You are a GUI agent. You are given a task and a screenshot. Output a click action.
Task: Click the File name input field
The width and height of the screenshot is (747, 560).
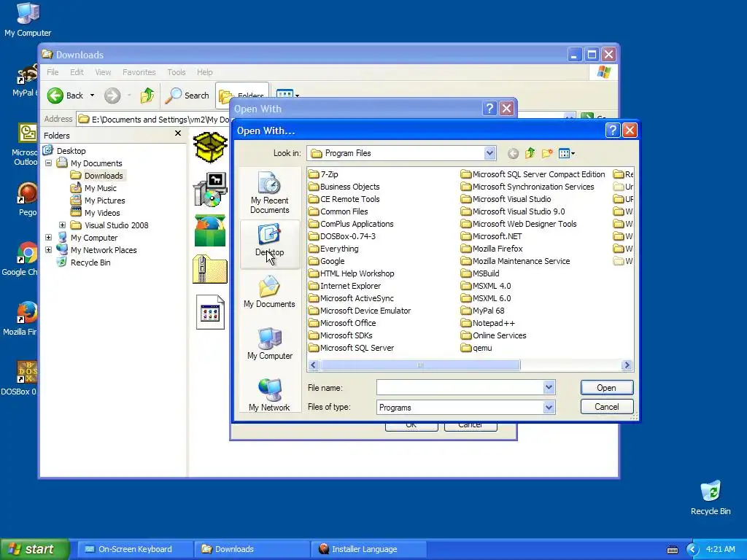[460, 388]
